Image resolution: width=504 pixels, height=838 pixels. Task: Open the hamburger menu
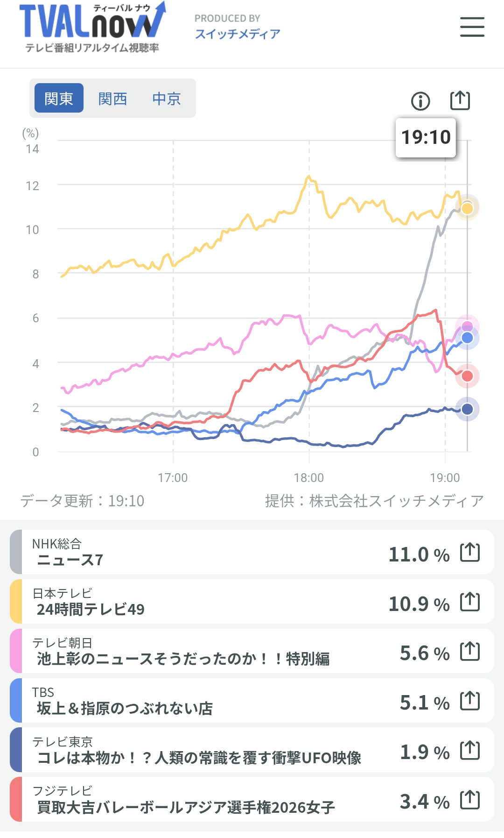[x=472, y=27]
